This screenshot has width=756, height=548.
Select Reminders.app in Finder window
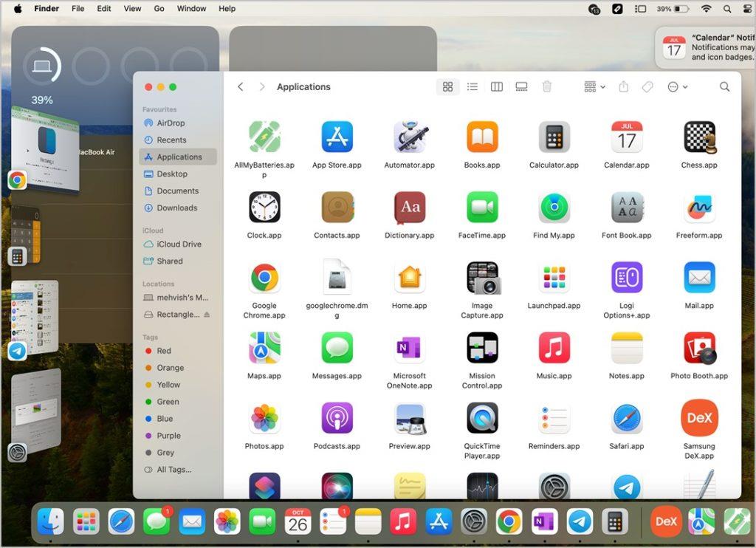tap(554, 418)
